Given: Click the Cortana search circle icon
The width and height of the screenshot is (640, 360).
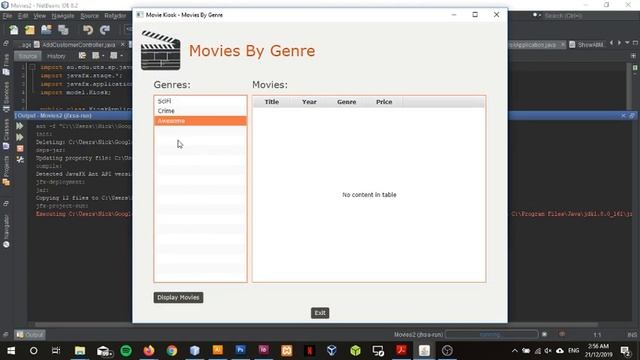Looking at the screenshot, I should coord(33,351).
